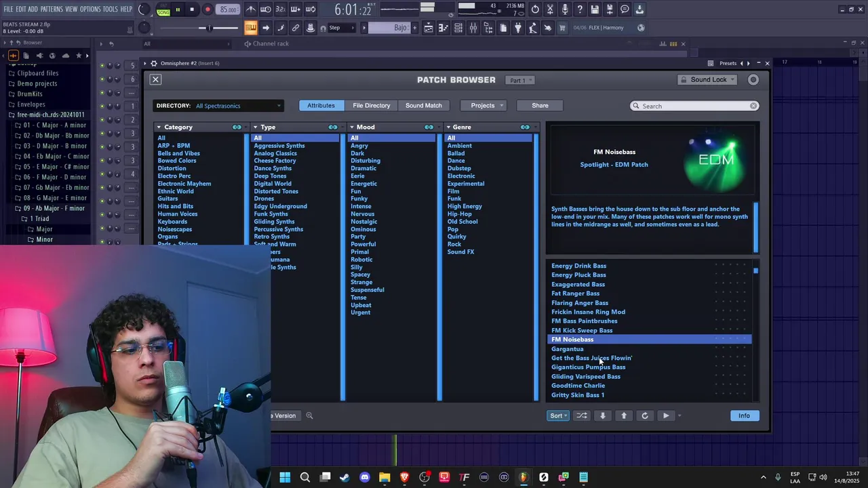Image resolution: width=868 pixels, height=488 pixels.
Task: Open the Part 1 selector
Action: coord(521,80)
